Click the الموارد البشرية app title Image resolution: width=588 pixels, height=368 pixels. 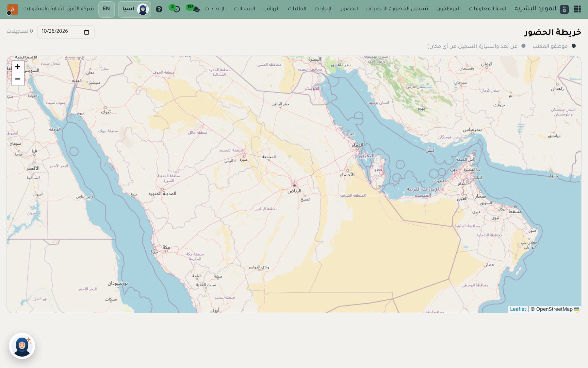pyautogui.click(x=535, y=9)
